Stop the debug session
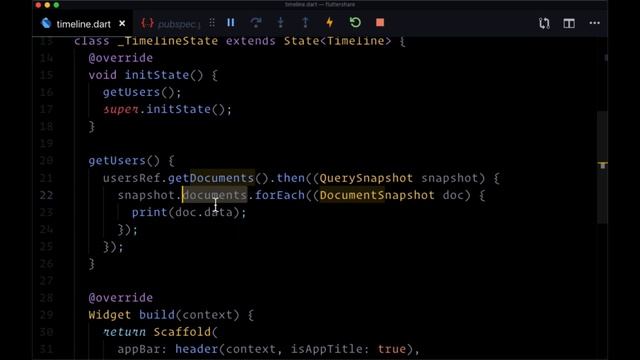640x360 pixels. [380, 23]
